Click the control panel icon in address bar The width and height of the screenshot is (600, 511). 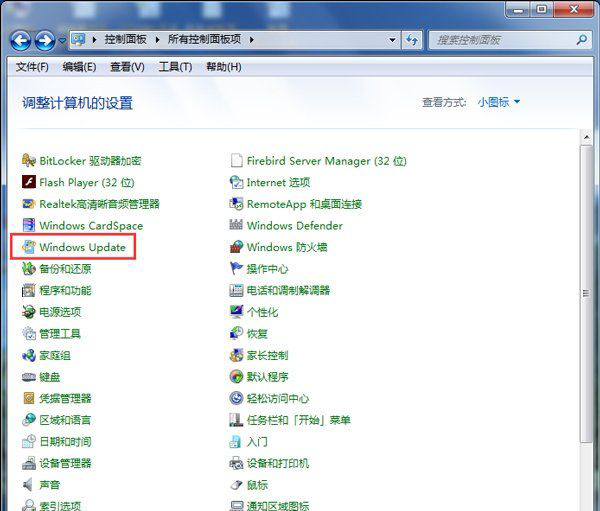tap(78, 39)
